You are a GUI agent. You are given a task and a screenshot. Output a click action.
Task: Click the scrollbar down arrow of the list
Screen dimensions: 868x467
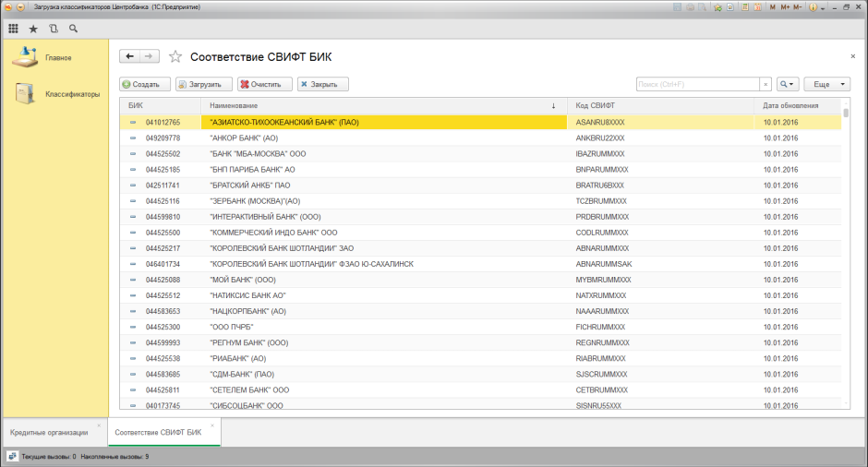click(846, 404)
